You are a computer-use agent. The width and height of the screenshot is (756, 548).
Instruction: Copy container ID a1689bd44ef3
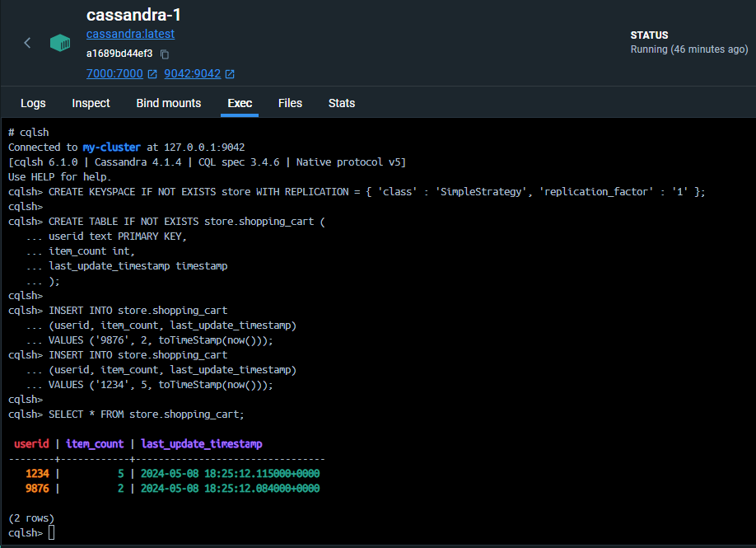pos(165,54)
